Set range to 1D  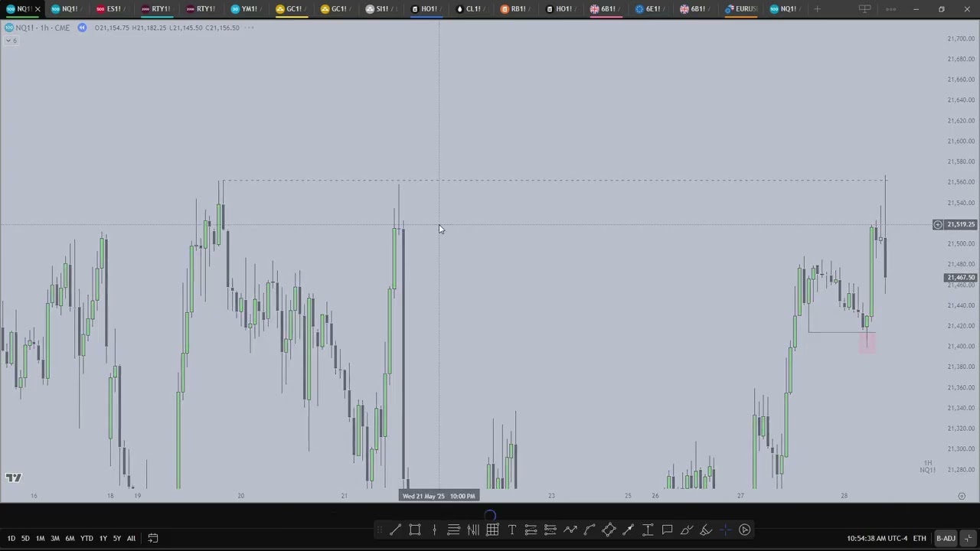(x=11, y=538)
